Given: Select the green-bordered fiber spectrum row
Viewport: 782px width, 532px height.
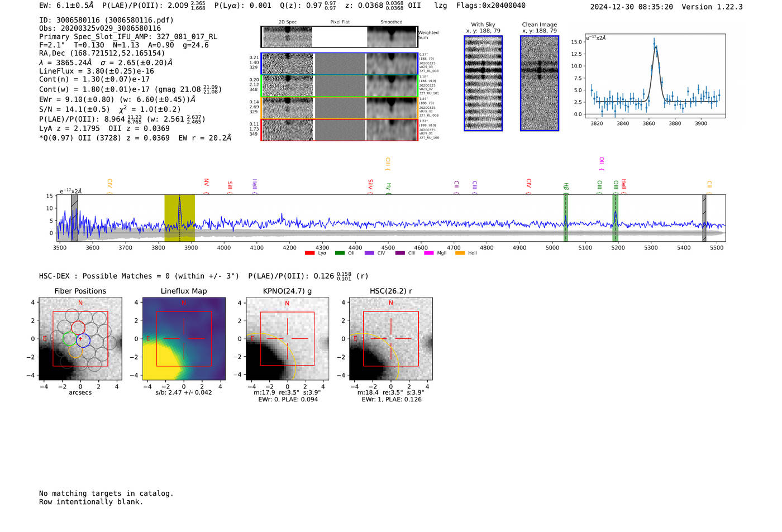Looking at the screenshot, I should [339, 86].
